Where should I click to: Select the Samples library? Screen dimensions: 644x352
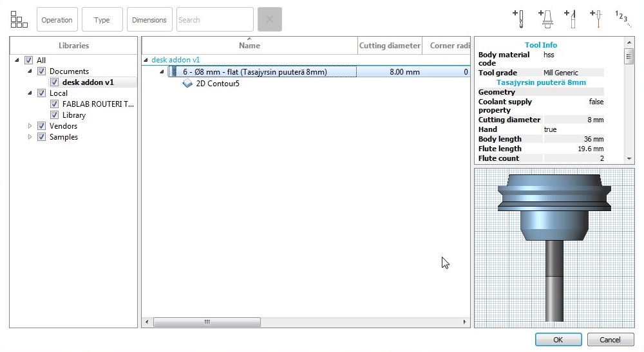[x=64, y=137]
